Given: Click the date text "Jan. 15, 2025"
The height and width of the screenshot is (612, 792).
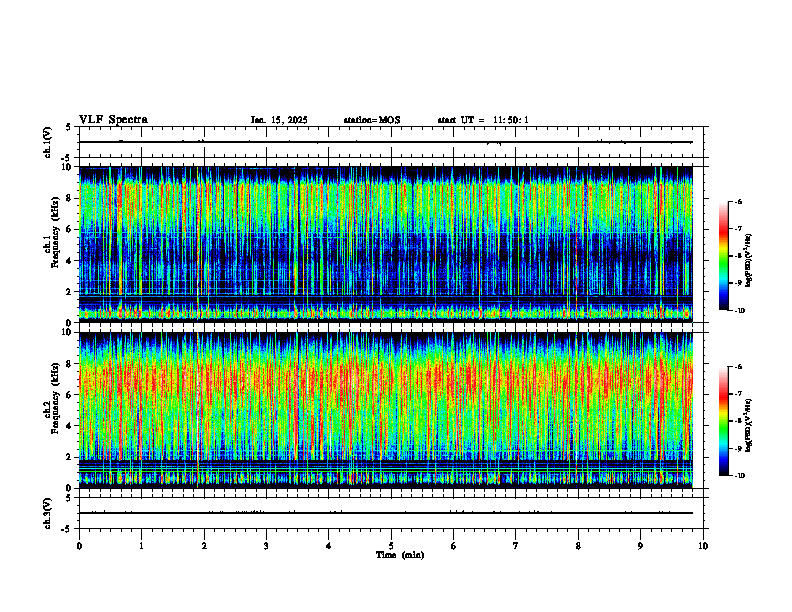Looking at the screenshot, I should pyautogui.click(x=279, y=120).
